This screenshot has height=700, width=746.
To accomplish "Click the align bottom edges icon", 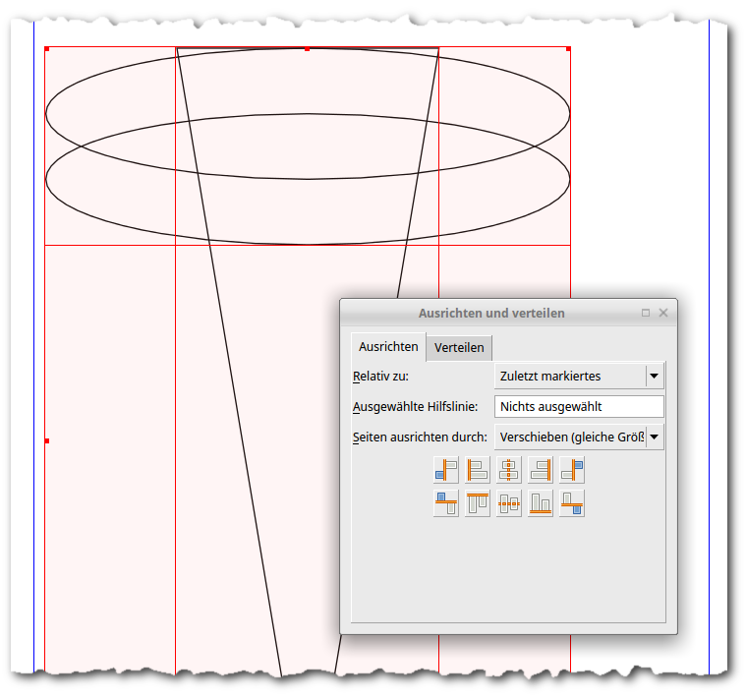I will point(541,503).
